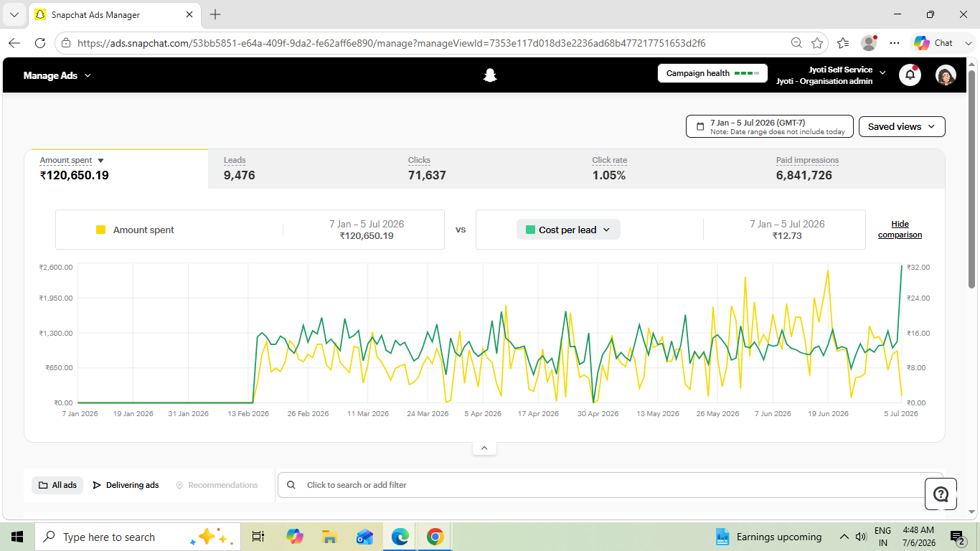The image size is (980, 551).
Task: Open the help question-mark chat bubble
Action: (941, 494)
